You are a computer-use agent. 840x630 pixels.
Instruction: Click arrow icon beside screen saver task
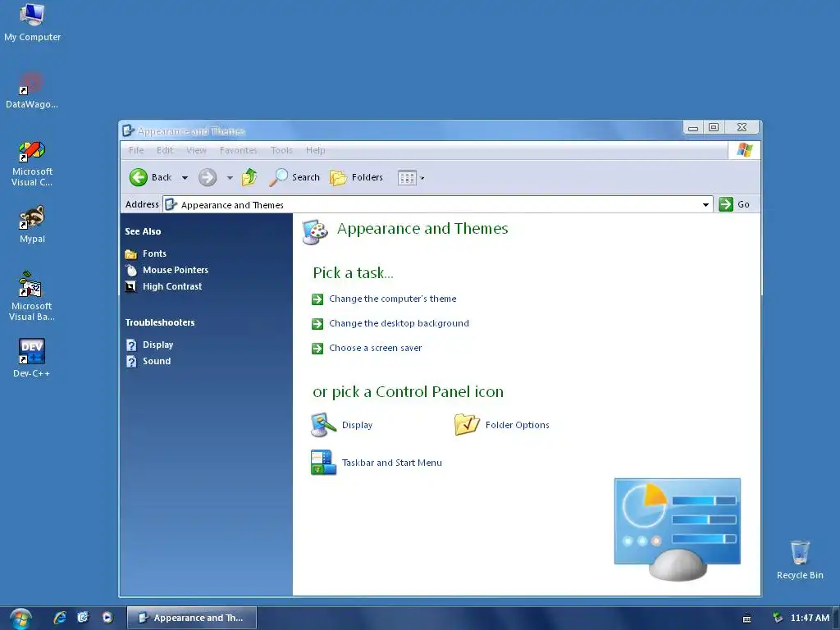tap(317, 349)
